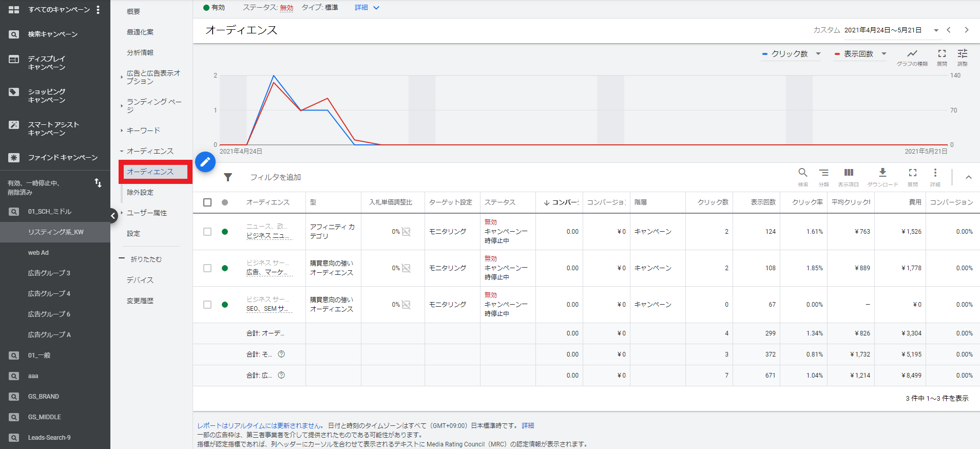Click the filter funnel icon
Viewport: 980px width, 449px height.
(x=228, y=177)
